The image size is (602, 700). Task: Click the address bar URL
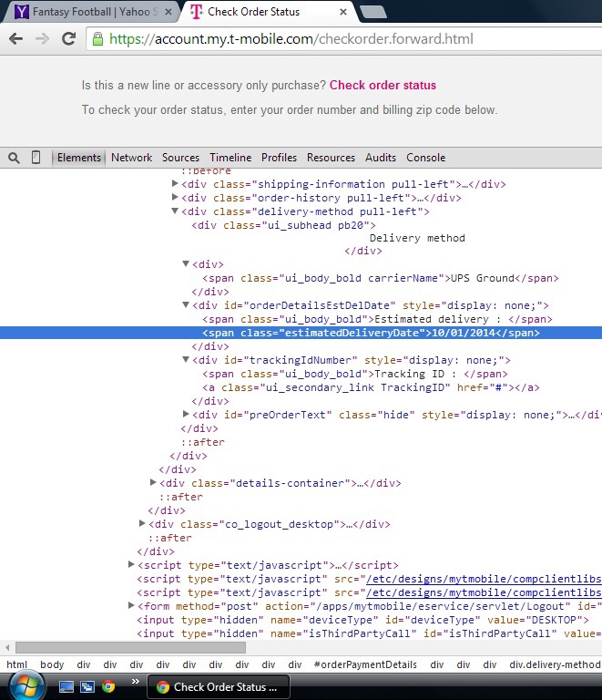(291, 39)
